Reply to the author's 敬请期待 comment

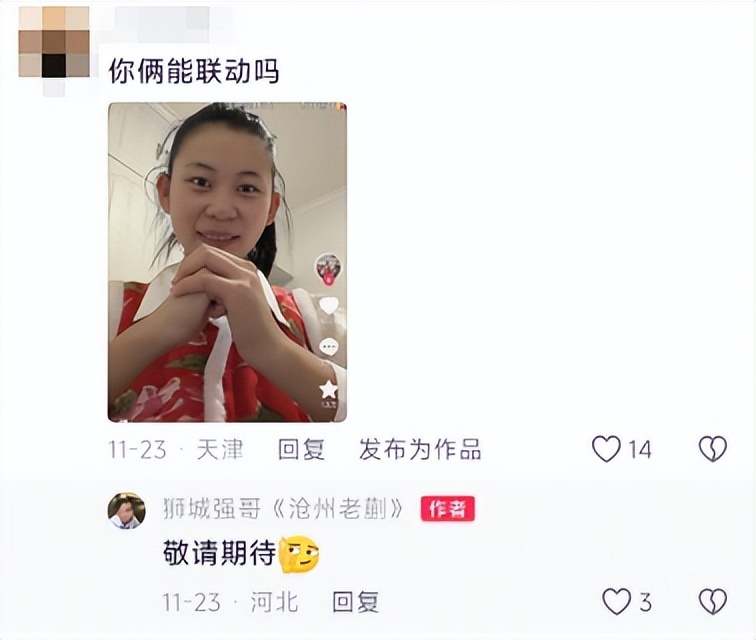point(355,602)
